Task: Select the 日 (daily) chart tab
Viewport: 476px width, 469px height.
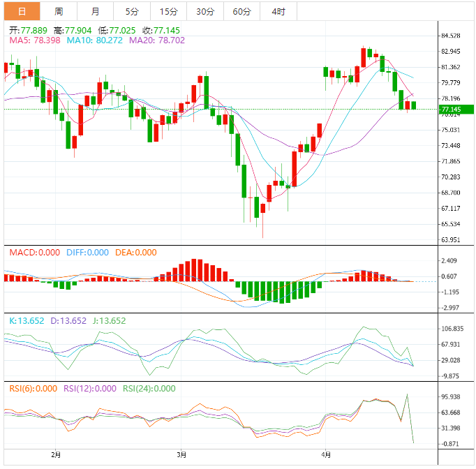Action: pos(22,11)
